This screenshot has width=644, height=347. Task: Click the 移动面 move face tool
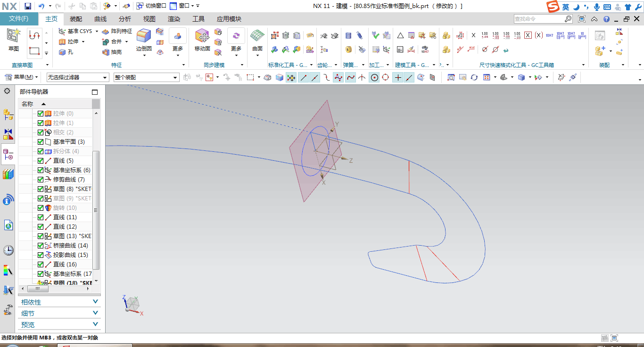pos(202,39)
